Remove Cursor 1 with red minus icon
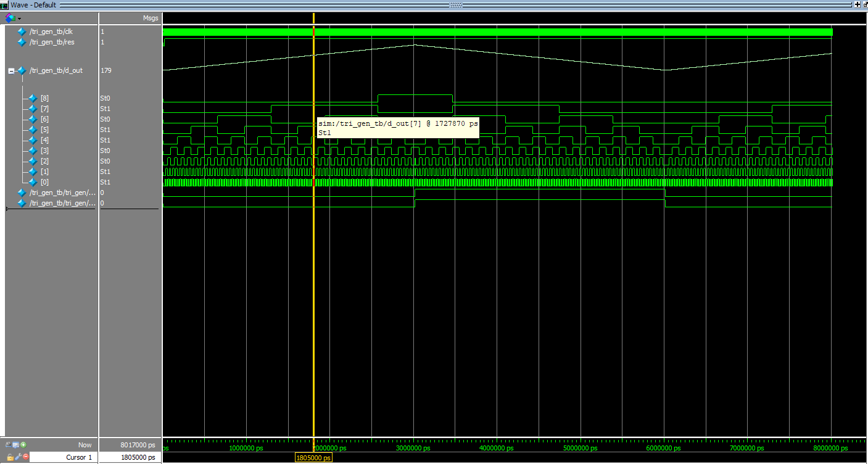 (x=25, y=457)
